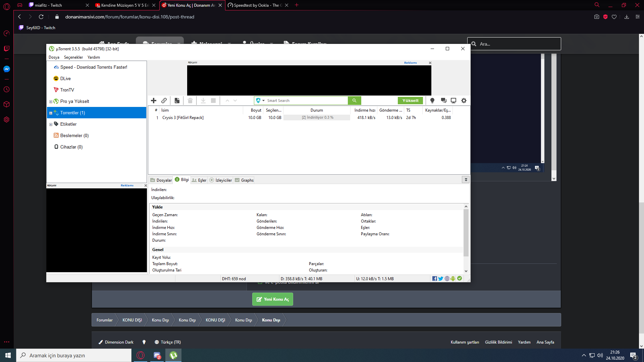Open the Kullanım şartları footer link
Viewport: 644px width, 362px height.
tap(465, 342)
